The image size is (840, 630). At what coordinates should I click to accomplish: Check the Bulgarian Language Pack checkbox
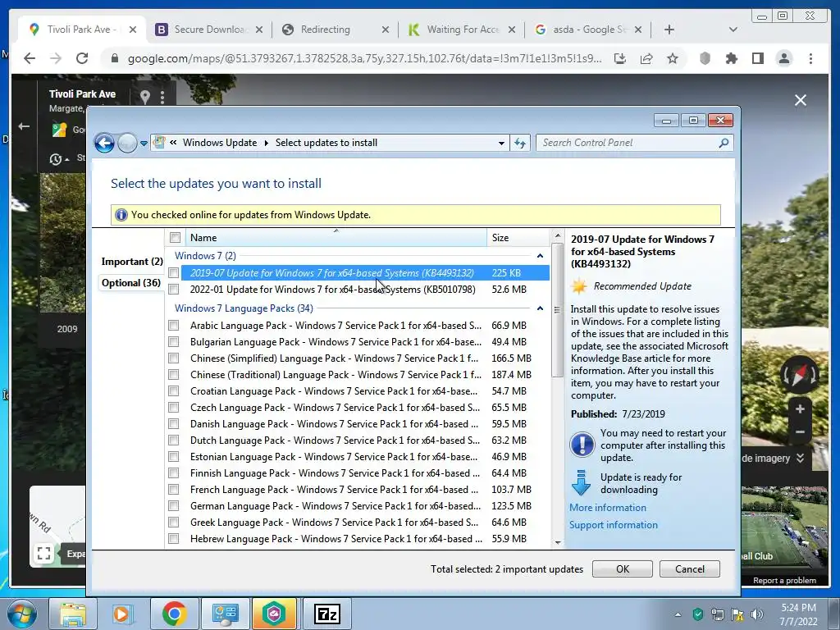(x=174, y=342)
